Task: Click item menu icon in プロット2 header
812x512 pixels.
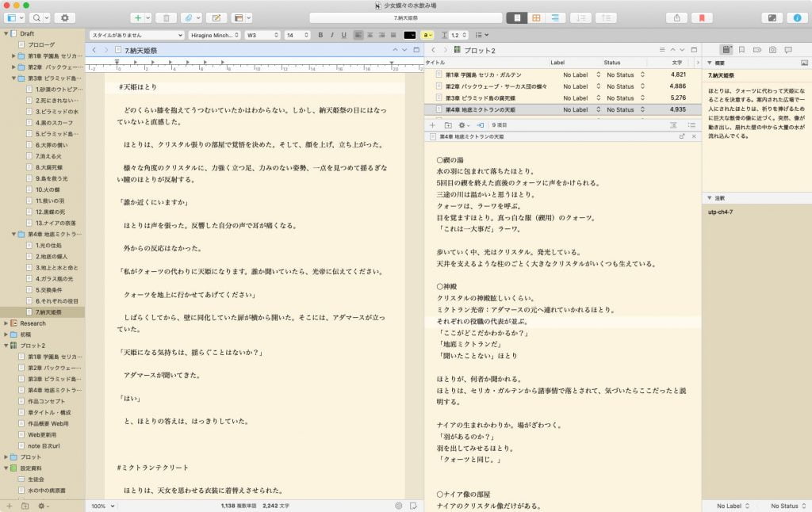Action: [662, 50]
